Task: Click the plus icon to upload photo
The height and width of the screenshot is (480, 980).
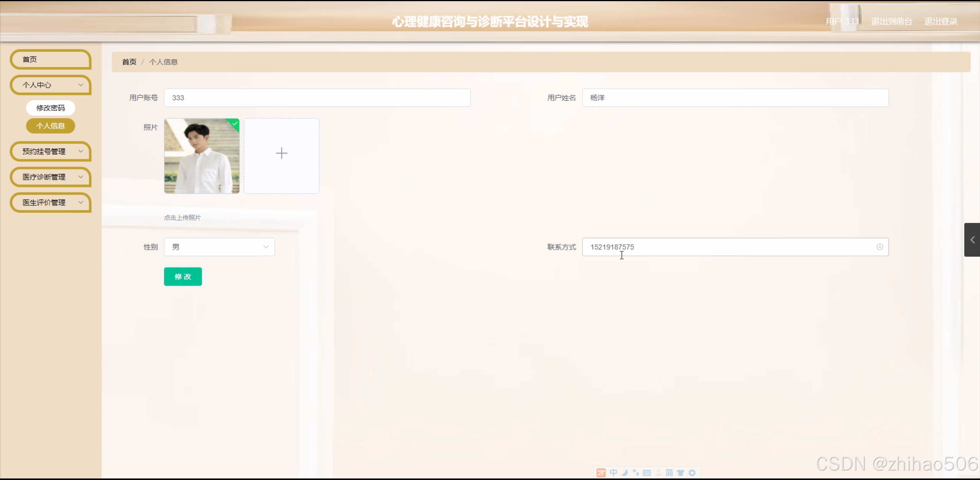Action: (x=281, y=154)
